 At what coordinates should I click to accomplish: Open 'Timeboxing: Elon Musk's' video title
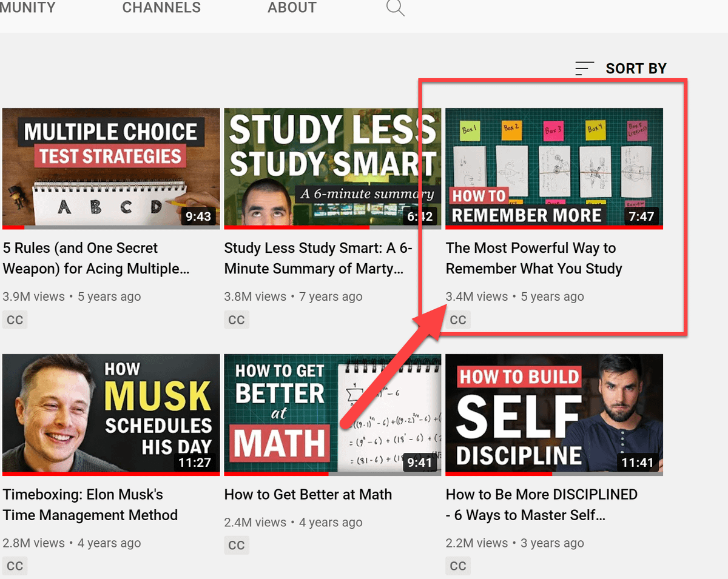(x=90, y=504)
